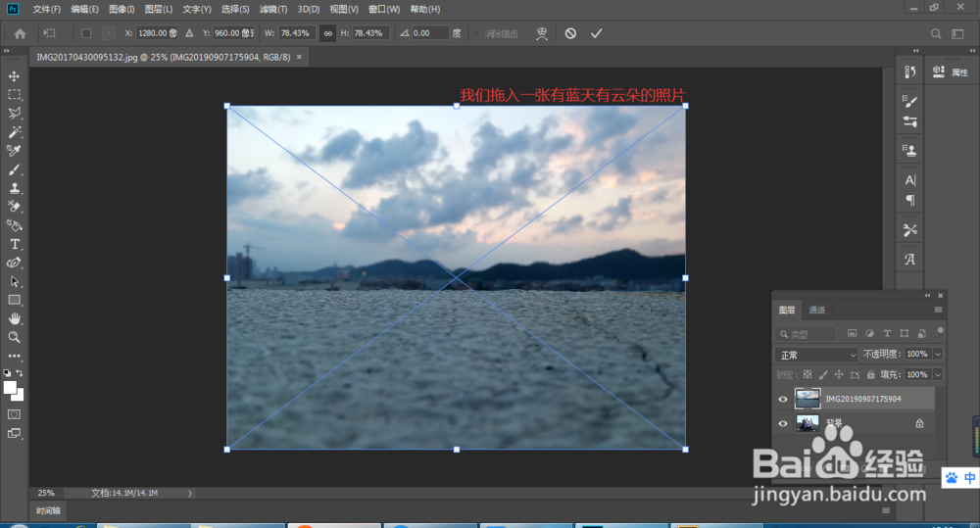Select the Magic Wand tool
Screen dimensions: 980x528
(14, 132)
